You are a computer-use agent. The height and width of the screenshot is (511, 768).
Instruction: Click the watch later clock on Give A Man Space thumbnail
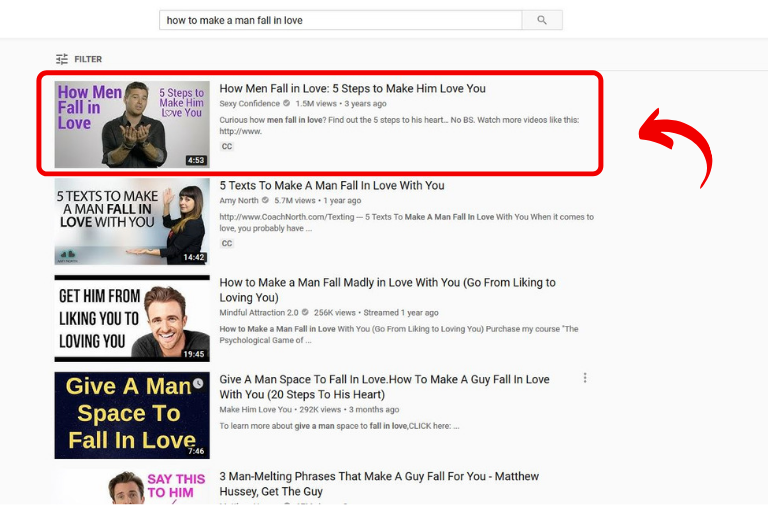198,383
